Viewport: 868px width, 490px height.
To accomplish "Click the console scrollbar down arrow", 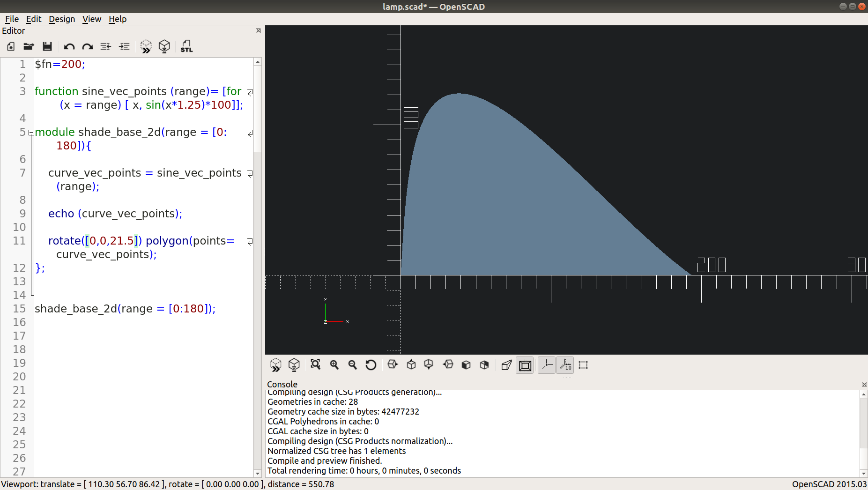I will pos(863,473).
